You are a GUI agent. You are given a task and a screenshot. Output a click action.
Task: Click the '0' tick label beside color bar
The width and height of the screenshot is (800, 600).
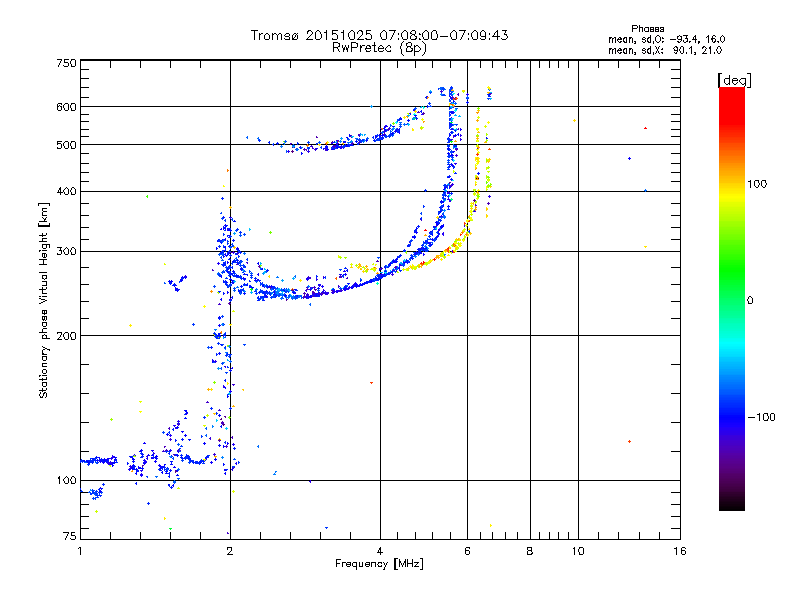750,301
